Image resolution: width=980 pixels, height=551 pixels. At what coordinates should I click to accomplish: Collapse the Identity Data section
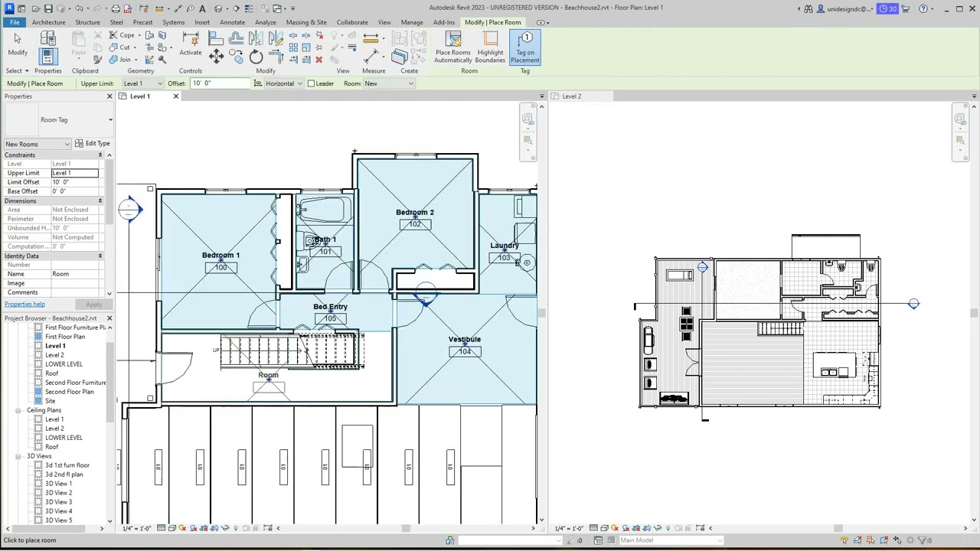coord(100,256)
